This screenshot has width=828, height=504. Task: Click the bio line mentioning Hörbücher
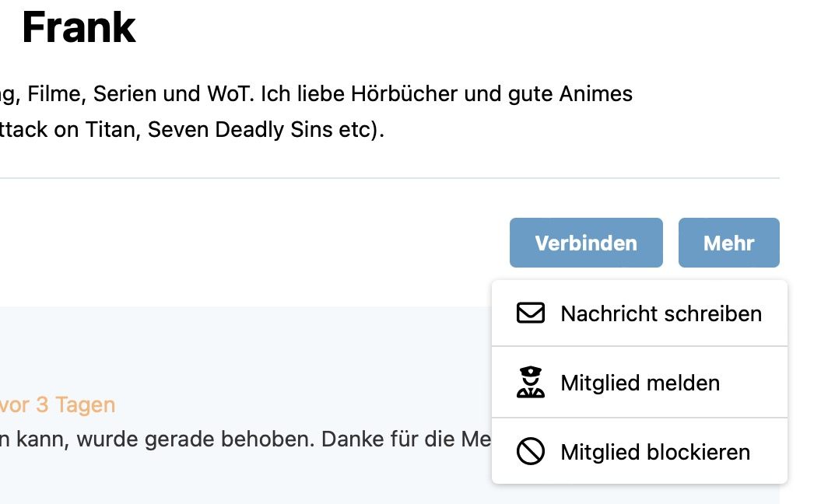coord(316,94)
